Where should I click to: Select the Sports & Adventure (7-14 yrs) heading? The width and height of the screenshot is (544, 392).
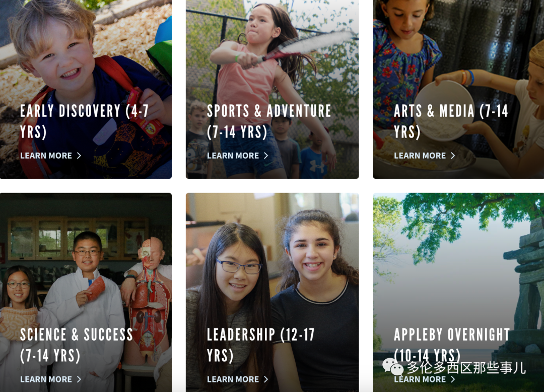click(x=269, y=121)
